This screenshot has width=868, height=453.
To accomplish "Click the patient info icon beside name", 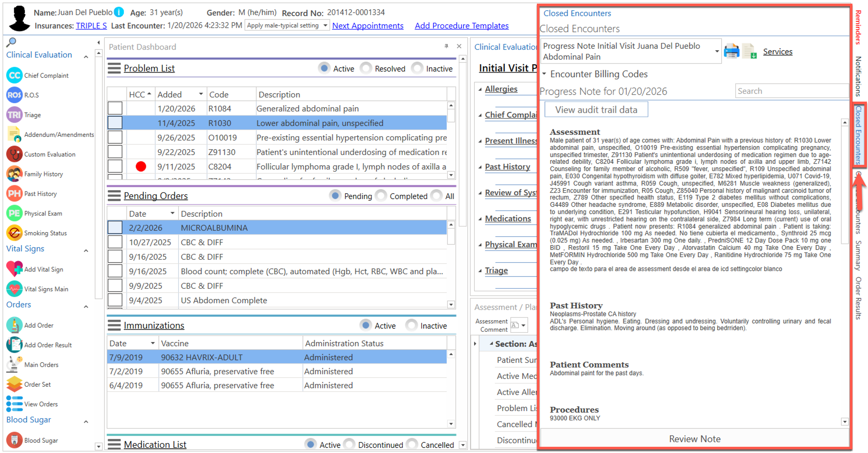I will (x=119, y=12).
